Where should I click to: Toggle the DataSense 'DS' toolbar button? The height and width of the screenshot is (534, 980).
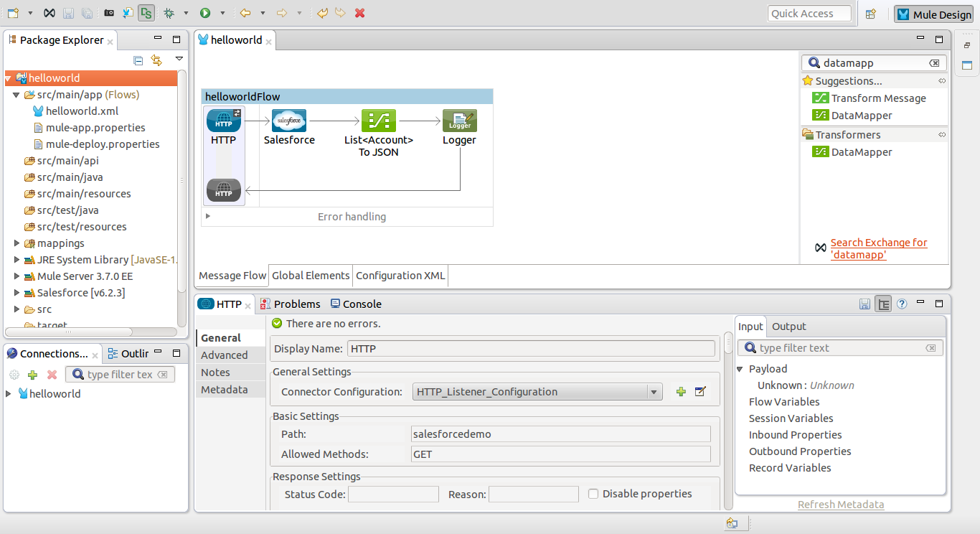[146, 13]
